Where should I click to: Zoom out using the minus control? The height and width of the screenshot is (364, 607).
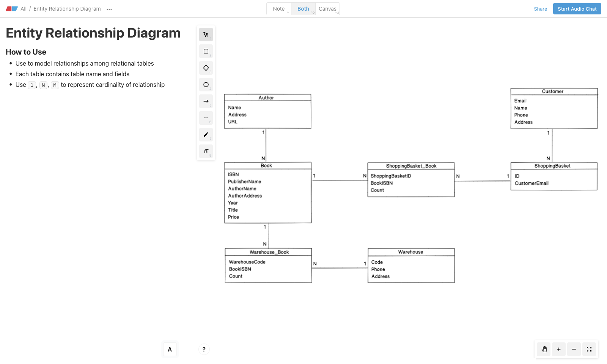coord(574,349)
